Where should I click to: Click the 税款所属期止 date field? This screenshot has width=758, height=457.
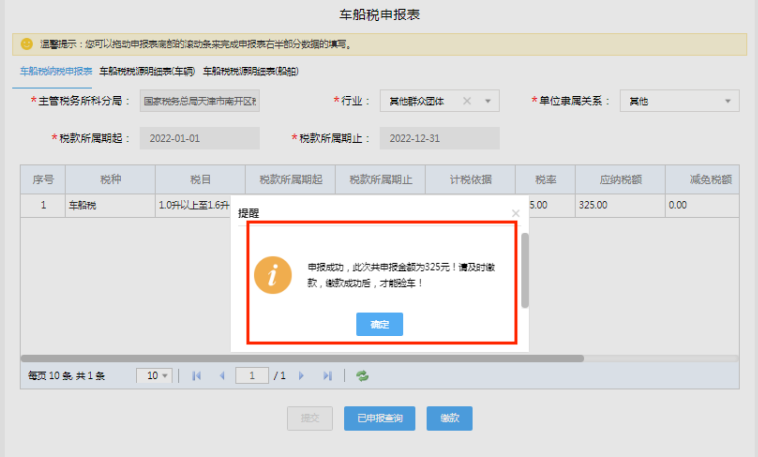tap(439, 138)
